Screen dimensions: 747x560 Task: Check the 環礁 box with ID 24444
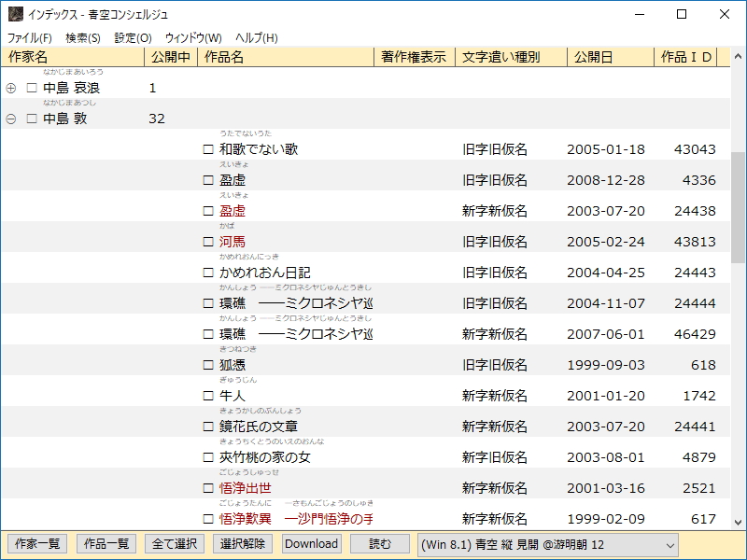(208, 303)
